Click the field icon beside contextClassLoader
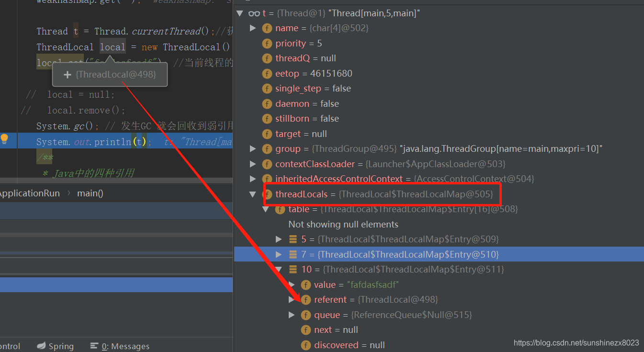Image resolution: width=644 pixels, height=352 pixels. (267, 164)
